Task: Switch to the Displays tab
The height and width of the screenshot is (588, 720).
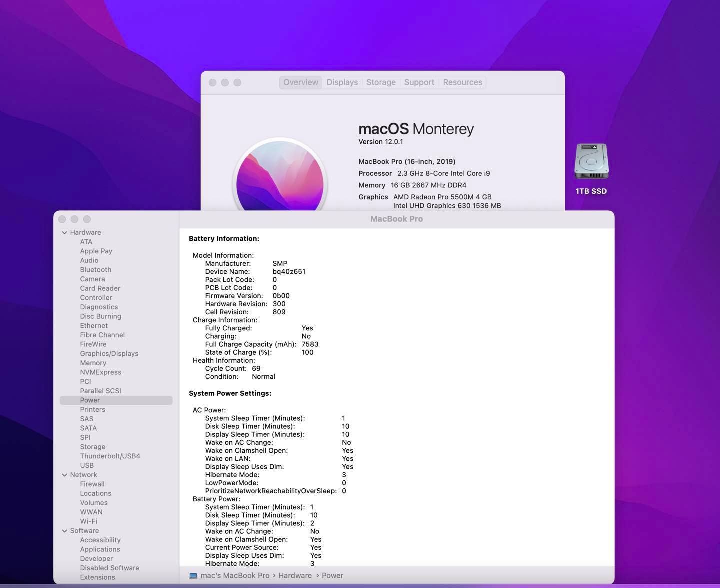Action: [342, 82]
